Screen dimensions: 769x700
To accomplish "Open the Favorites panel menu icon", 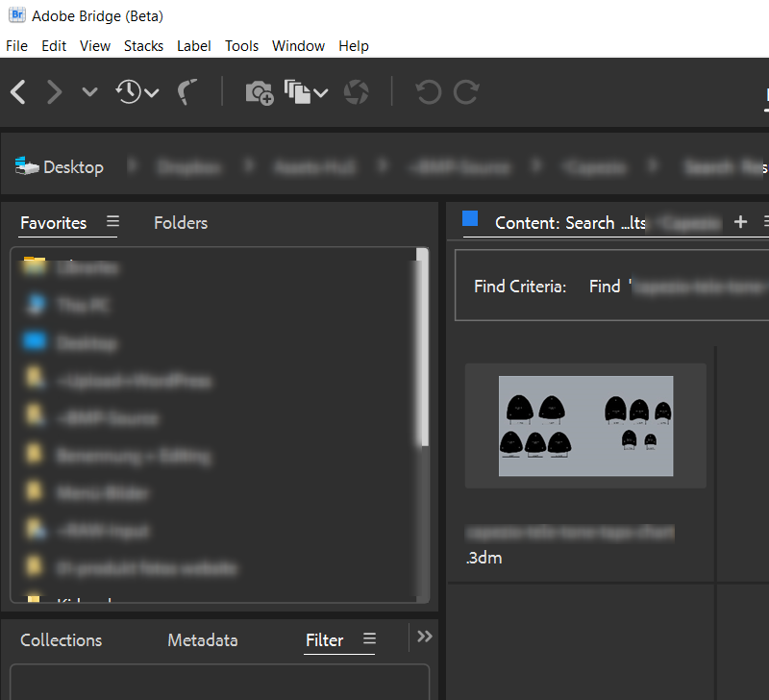I will [x=112, y=222].
